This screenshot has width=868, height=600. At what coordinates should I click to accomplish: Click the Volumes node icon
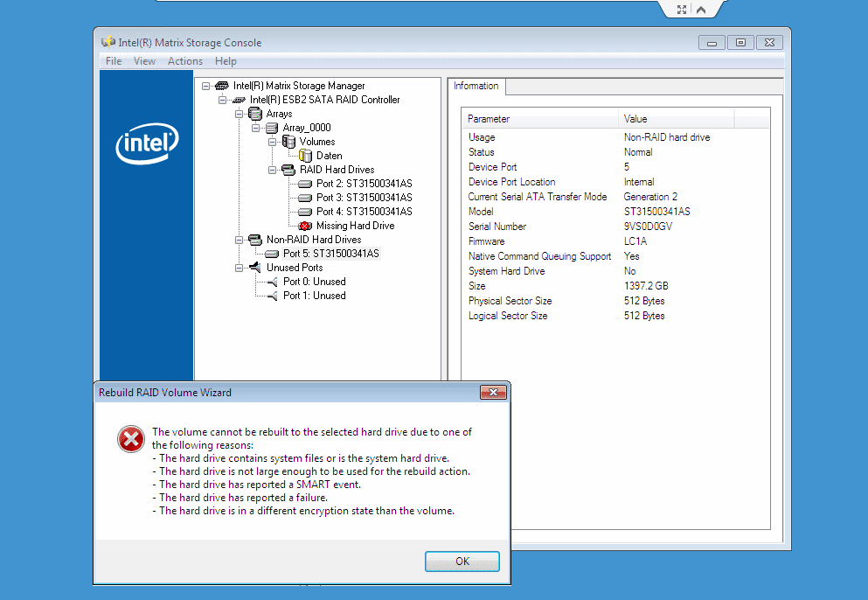[288, 142]
